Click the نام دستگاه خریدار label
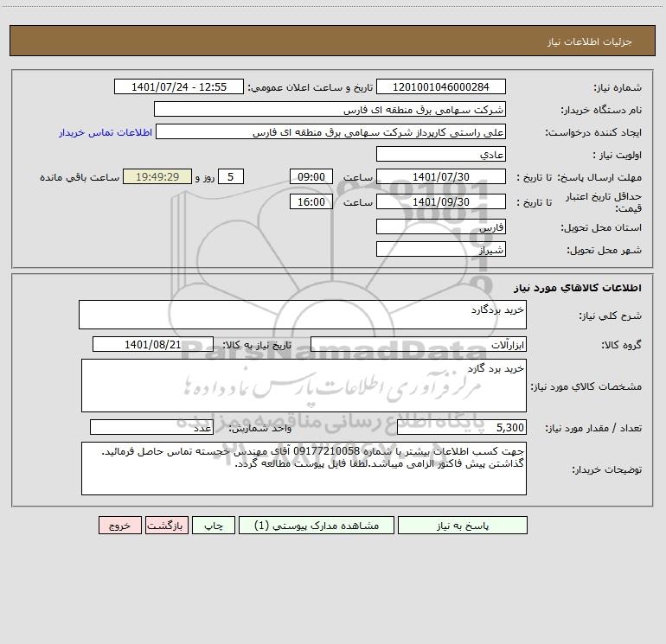Image resolution: width=666 pixels, height=644 pixels. click(x=601, y=111)
